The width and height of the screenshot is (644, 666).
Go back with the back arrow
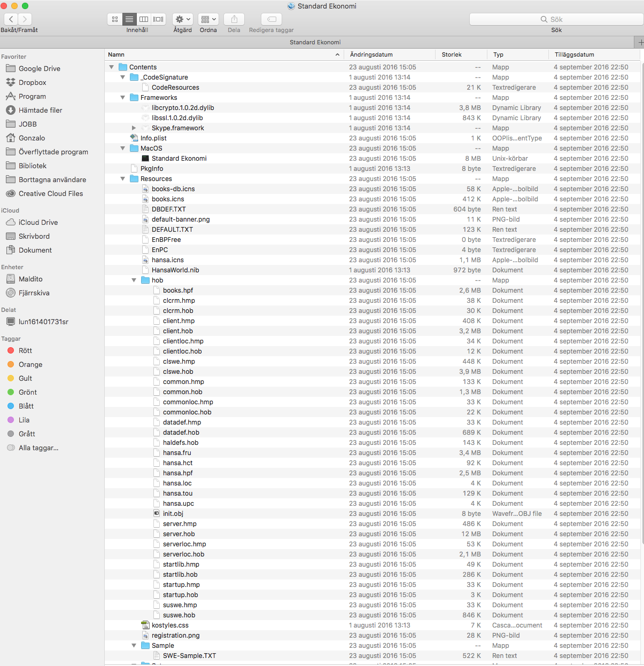point(11,19)
